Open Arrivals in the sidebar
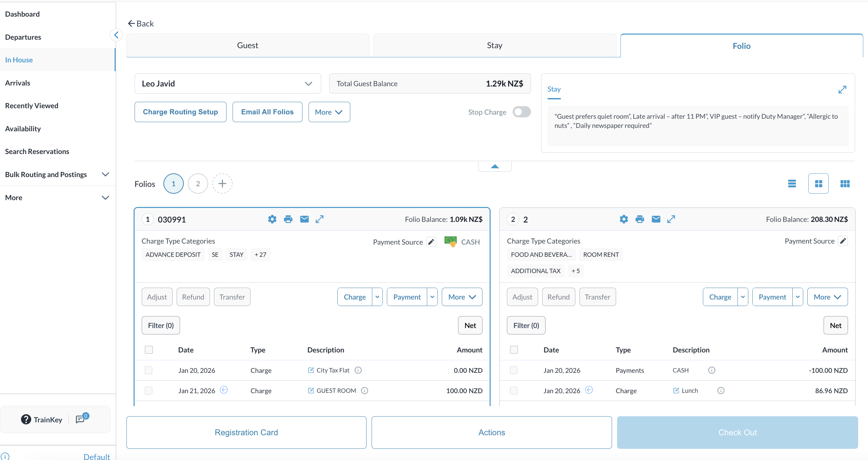 click(x=18, y=83)
